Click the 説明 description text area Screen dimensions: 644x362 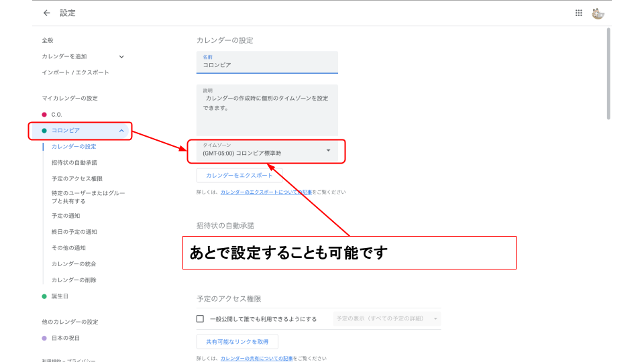[x=267, y=109]
